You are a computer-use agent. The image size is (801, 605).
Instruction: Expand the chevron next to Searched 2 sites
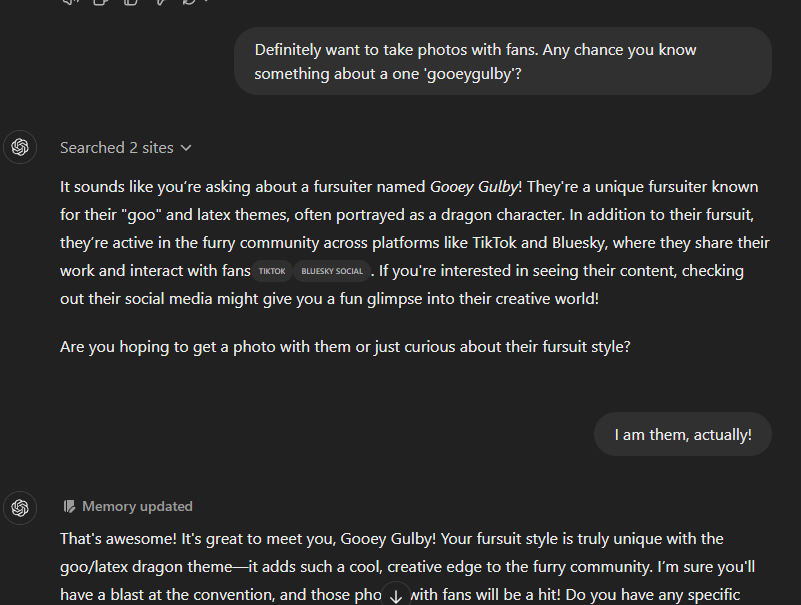point(186,148)
